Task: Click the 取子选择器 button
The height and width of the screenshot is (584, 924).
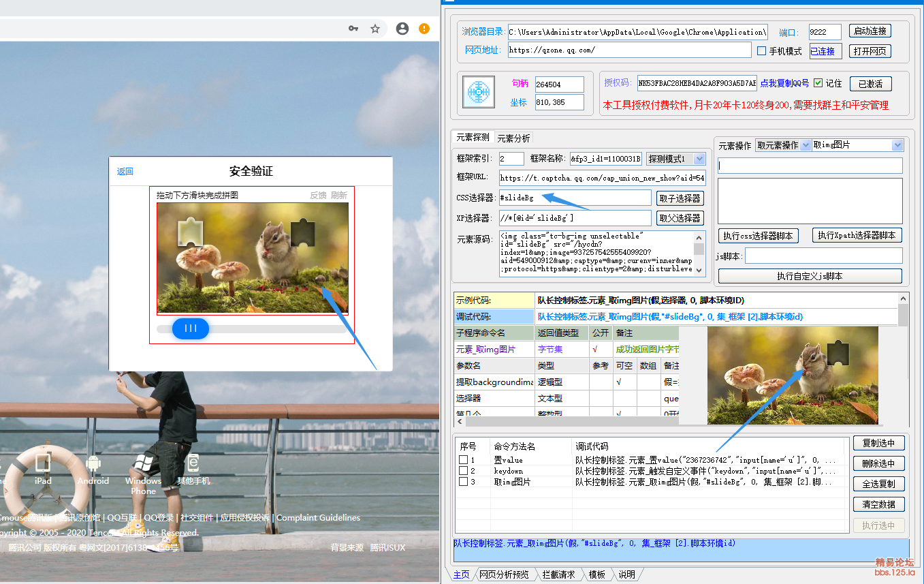Action: pos(680,198)
